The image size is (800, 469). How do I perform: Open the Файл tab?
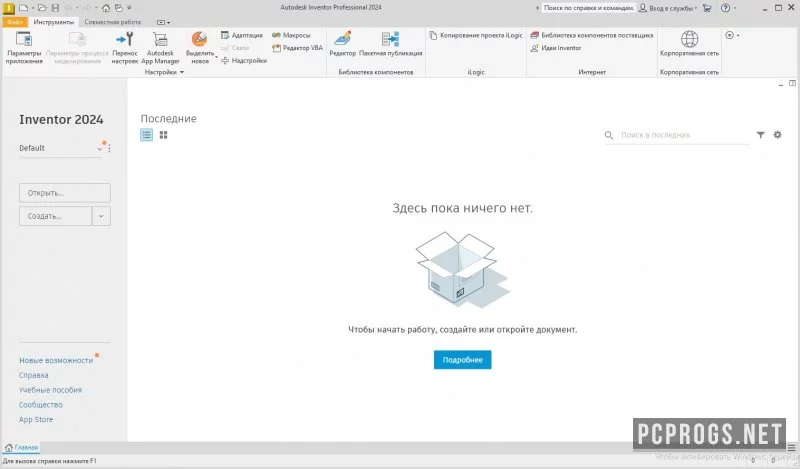pyautogui.click(x=15, y=22)
